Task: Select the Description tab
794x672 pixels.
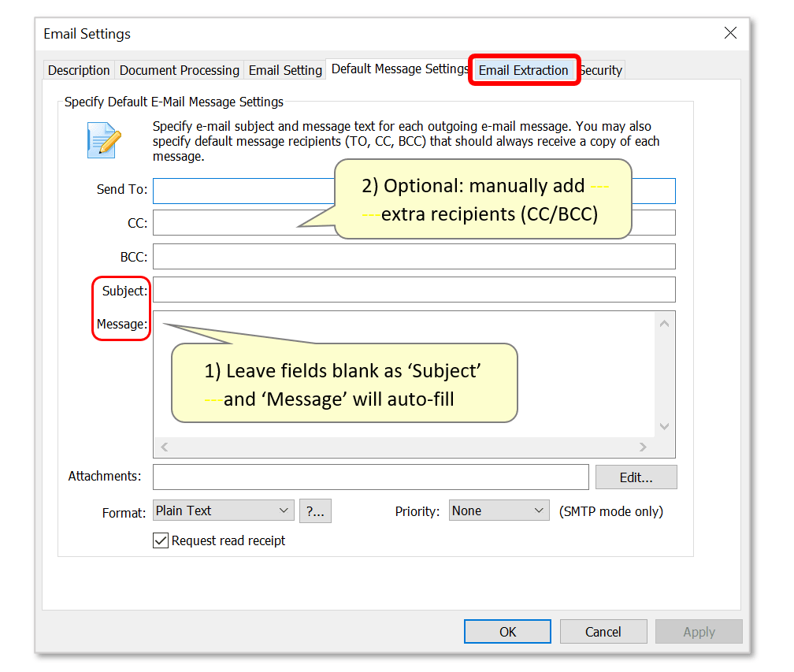Action: click(78, 70)
